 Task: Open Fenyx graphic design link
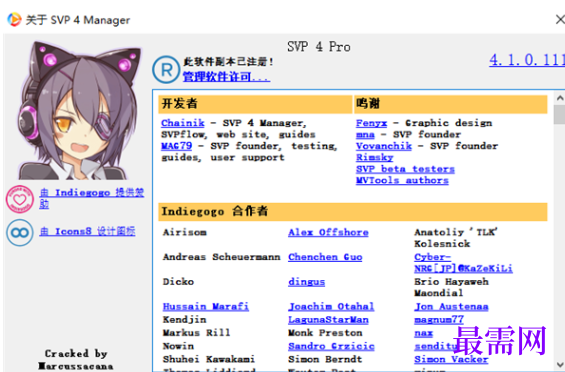[x=372, y=123]
